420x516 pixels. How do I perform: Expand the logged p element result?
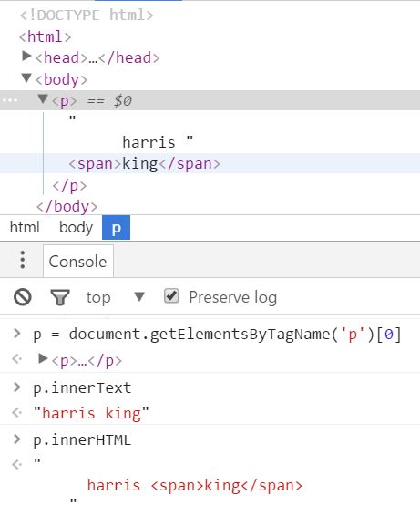[43, 358]
